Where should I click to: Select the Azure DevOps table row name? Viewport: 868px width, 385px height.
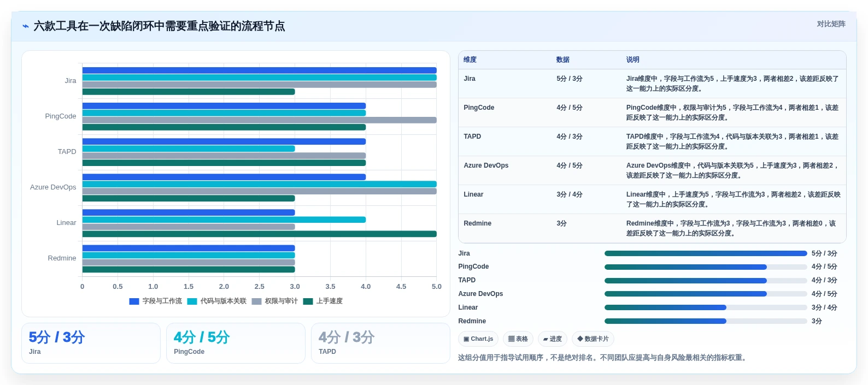[486, 165]
